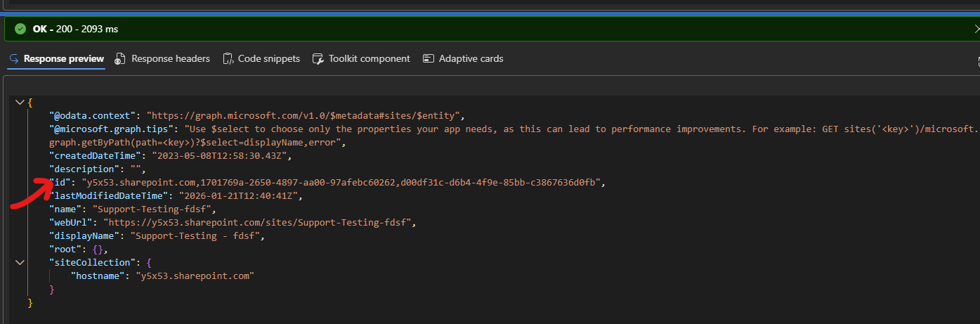
Task: Open the Toolkit component tab
Action: [x=369, y=59]
